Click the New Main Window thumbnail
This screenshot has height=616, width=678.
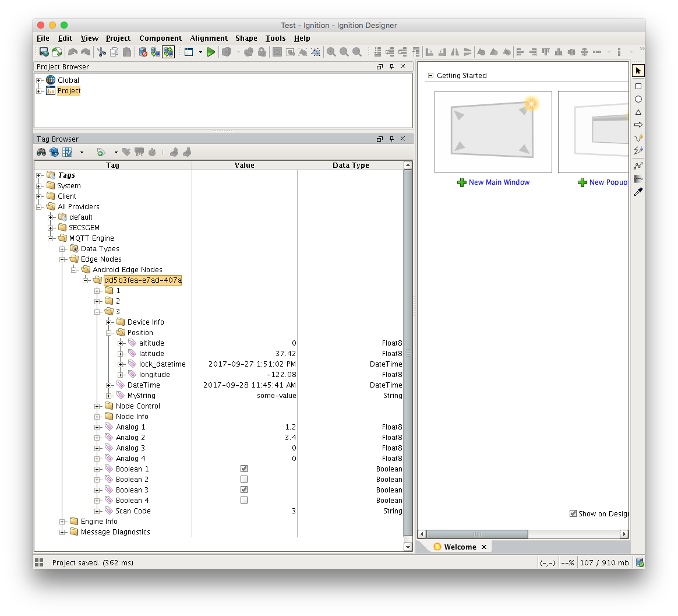[493, 132]
